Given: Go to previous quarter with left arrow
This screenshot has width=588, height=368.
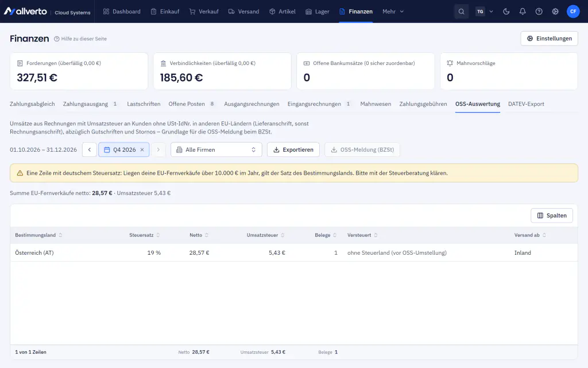Looking at the screenshot, I should 89,149.
